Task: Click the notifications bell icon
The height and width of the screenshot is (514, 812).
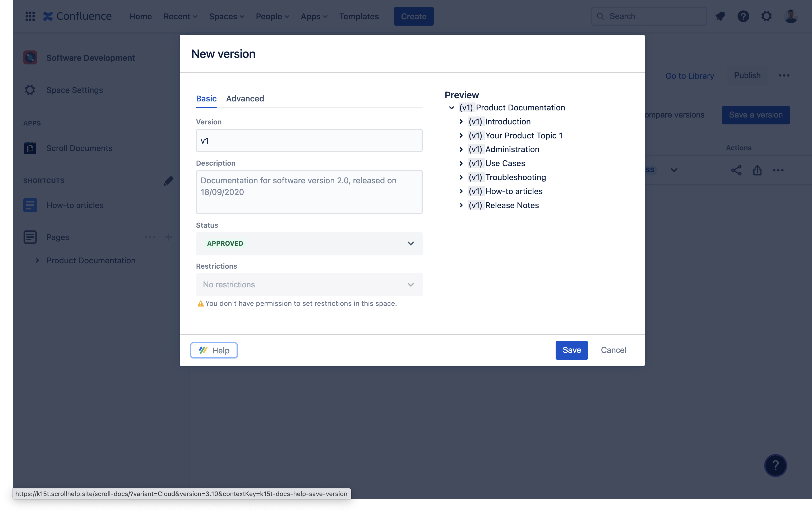Action: point(720,16)
